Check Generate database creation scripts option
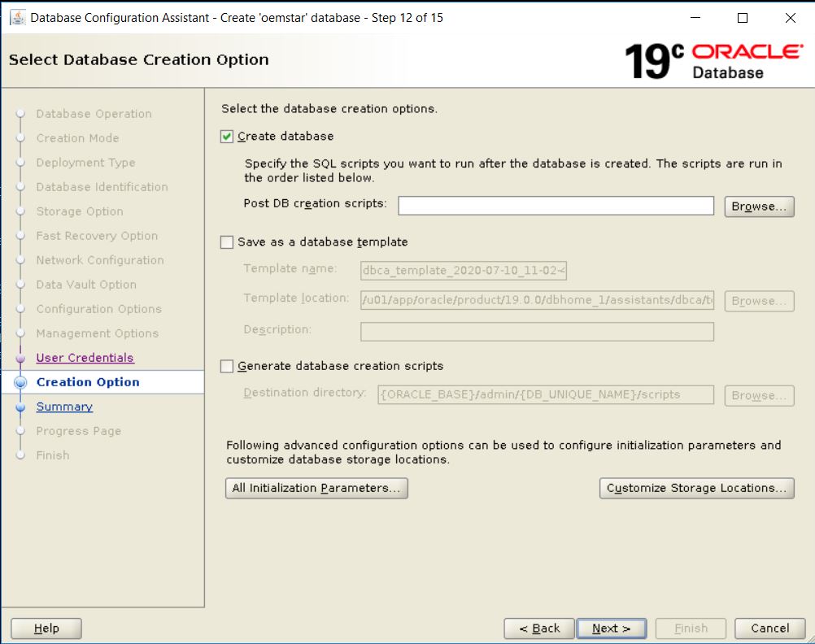Screen dimensions: 815x644 tap(228, 367)
